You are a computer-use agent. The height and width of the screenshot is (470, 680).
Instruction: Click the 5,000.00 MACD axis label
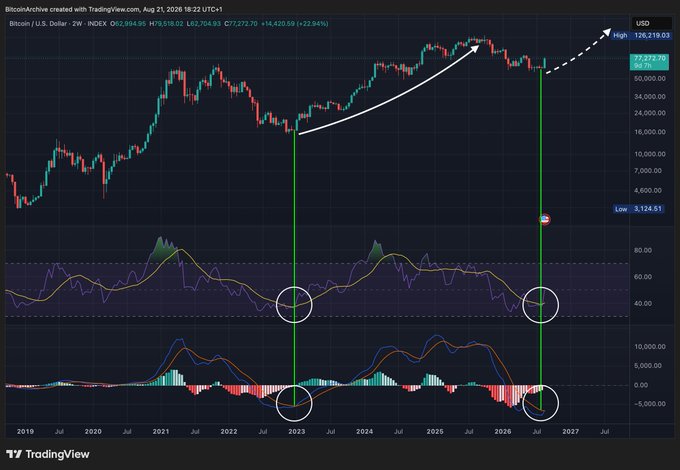click(x=648, y=366)
